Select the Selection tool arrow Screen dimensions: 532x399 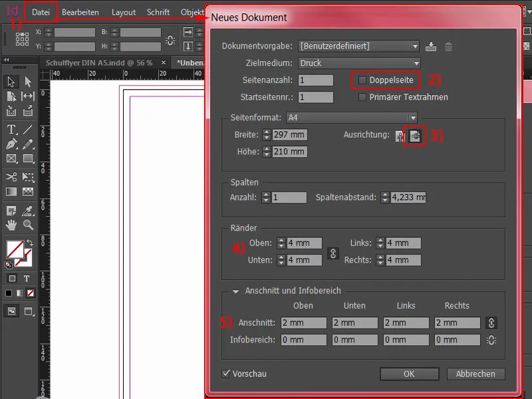(x=11, y=82)
